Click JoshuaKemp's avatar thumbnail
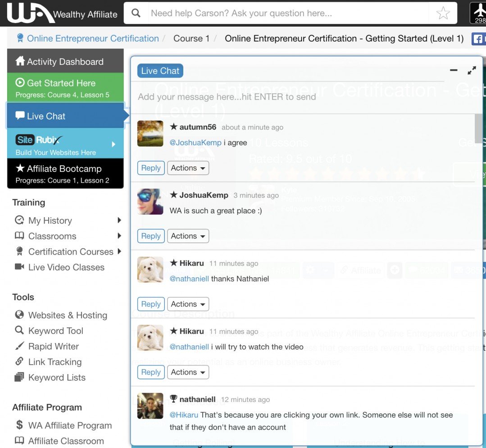This screenshot has width=486, height=448. point(150,201)
